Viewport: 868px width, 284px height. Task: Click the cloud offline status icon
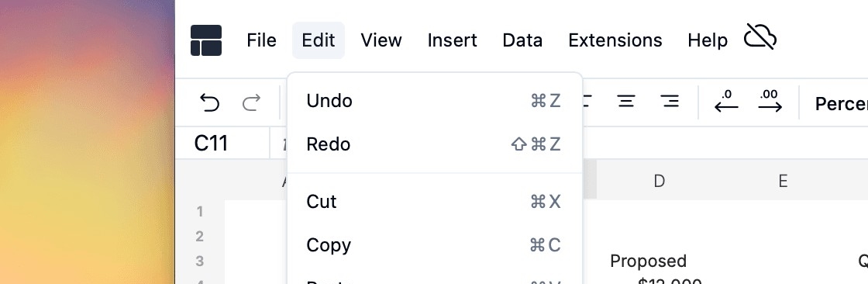(759, 37)
